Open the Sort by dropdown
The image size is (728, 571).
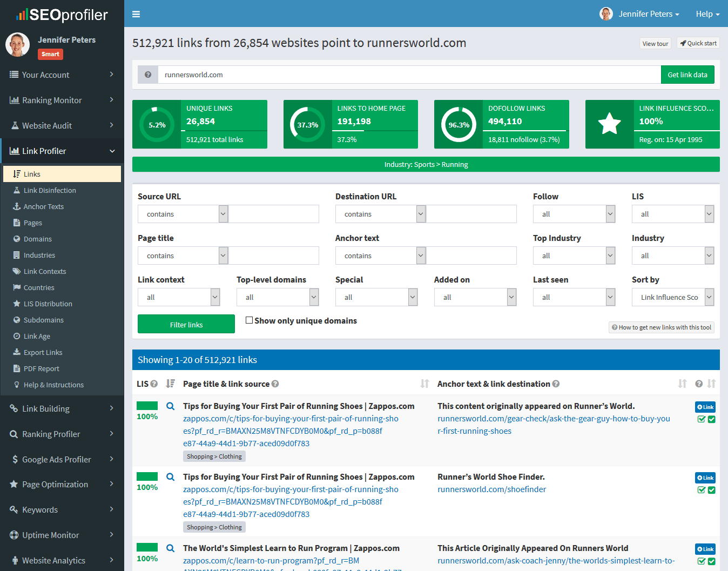coord(673,297)
